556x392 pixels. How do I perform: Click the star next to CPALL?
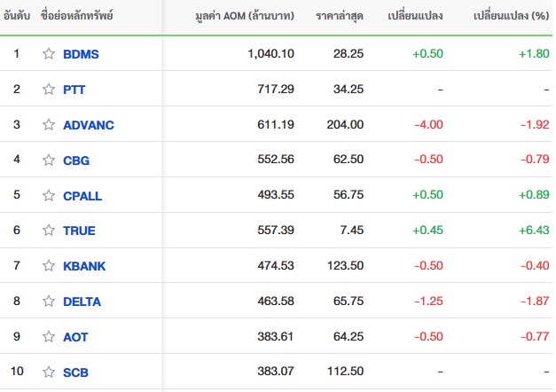pyautogui.click(x=49, y=195)
